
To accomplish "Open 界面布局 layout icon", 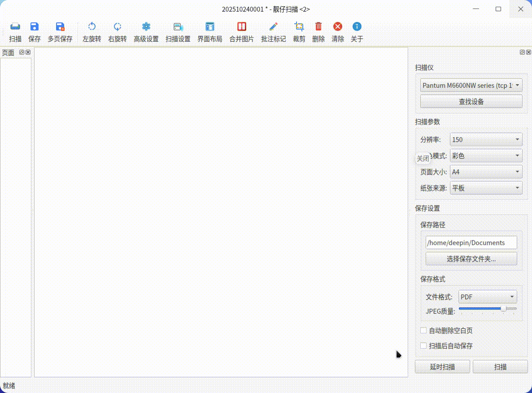I will pyautogui.click(x=209, y=27).
